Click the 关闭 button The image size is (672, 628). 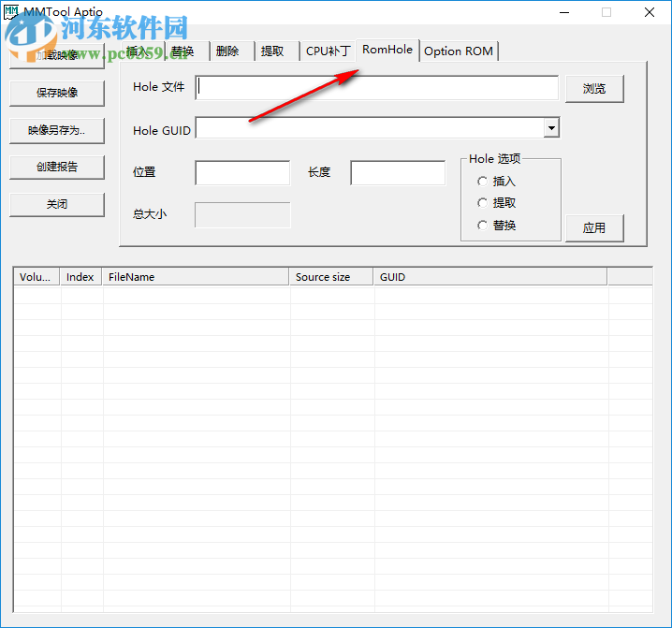click(57, 204)
